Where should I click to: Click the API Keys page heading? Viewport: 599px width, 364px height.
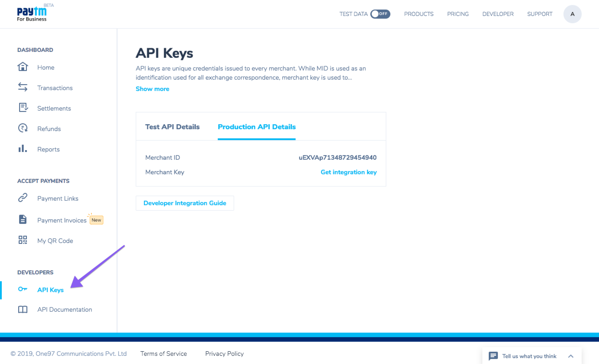click(x=164, y=53)
